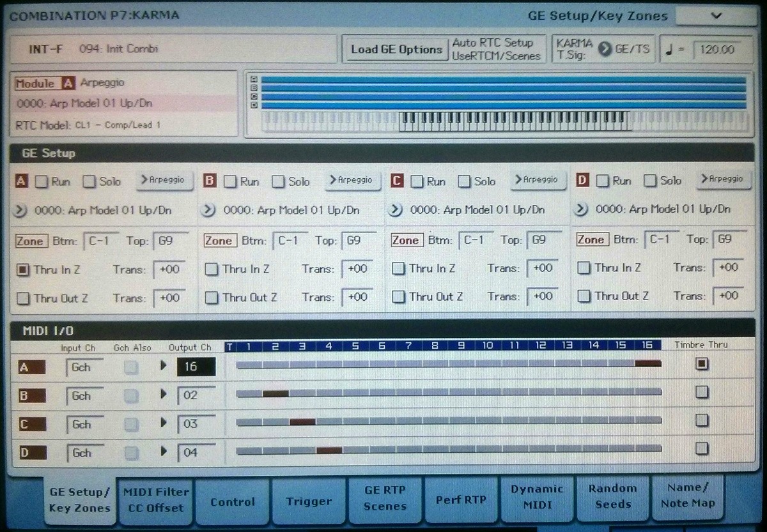This screenshot has height=532, width=767.
Task: Uncheck Thru In Z for module A
Action: (23, 270)
